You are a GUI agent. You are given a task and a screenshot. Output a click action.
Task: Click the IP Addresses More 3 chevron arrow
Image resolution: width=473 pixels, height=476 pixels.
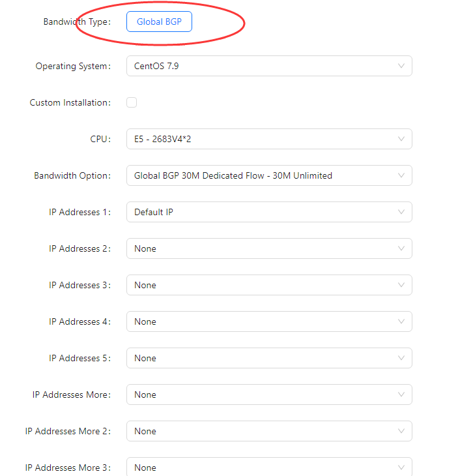click(x=401, y=468)
